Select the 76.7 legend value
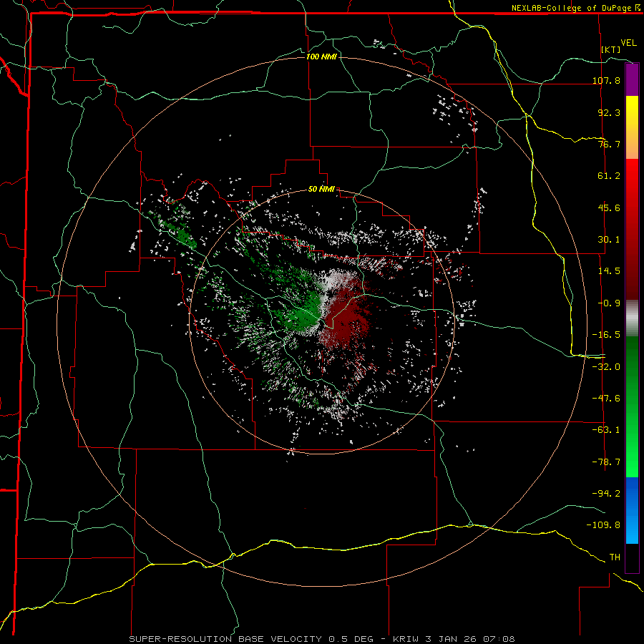 (x=609, y=144)
